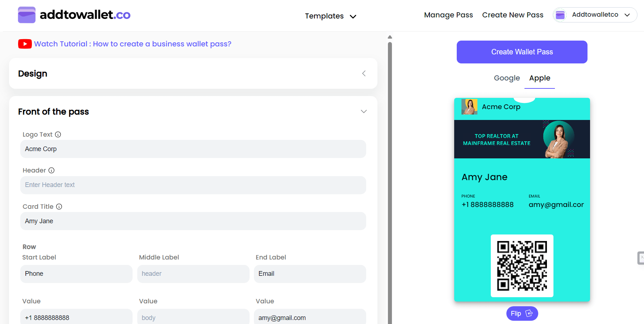Screen dimensions: 644x324
Task: Click the side panel handle at right edge
Action: click(x=641, y=258)
